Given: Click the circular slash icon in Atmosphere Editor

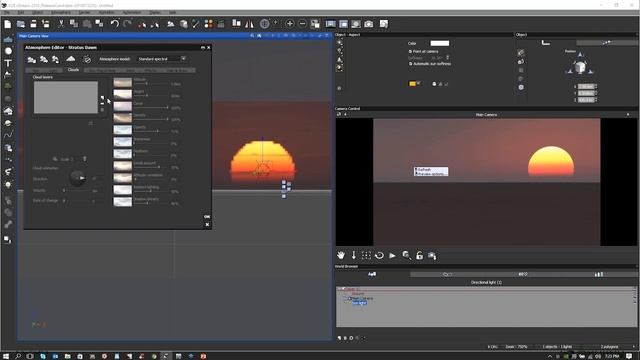Looking at the screenshot, I should 87,60.
